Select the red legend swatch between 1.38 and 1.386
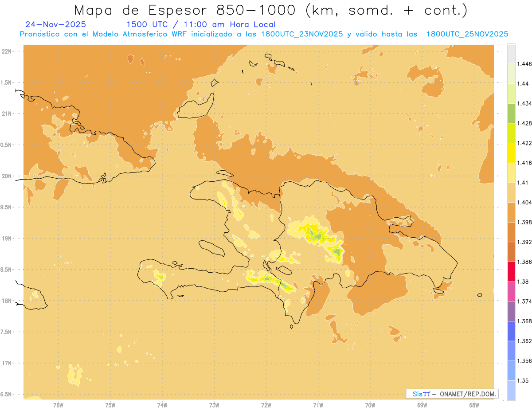532x411 pixels. [511, 271]
